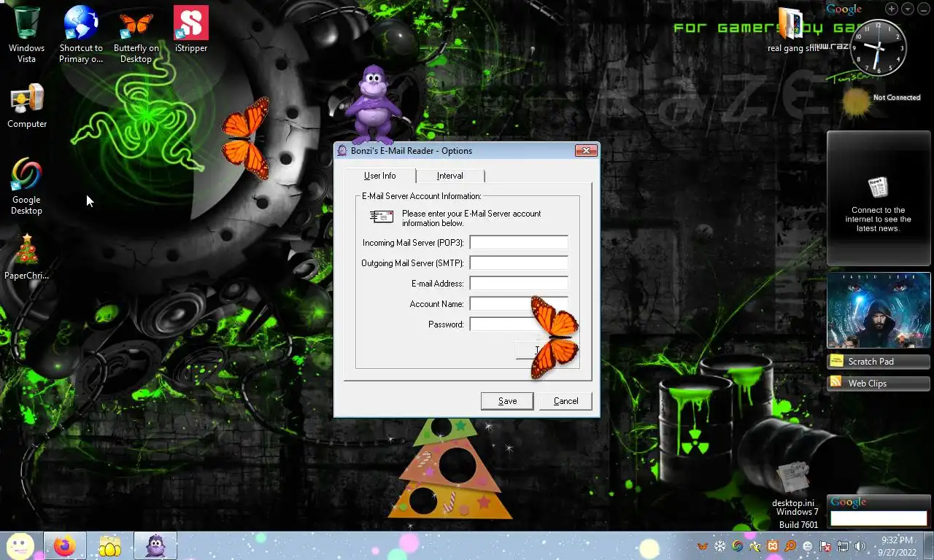
Task: Click the orange XAMPP tray icon
Action: [773, 546]
